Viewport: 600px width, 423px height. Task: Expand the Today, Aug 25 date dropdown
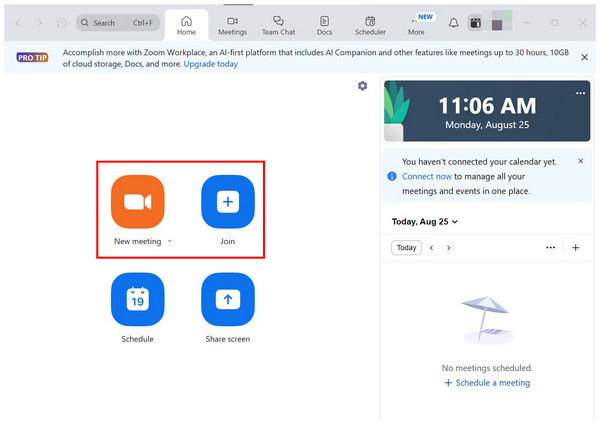point(425,222)
